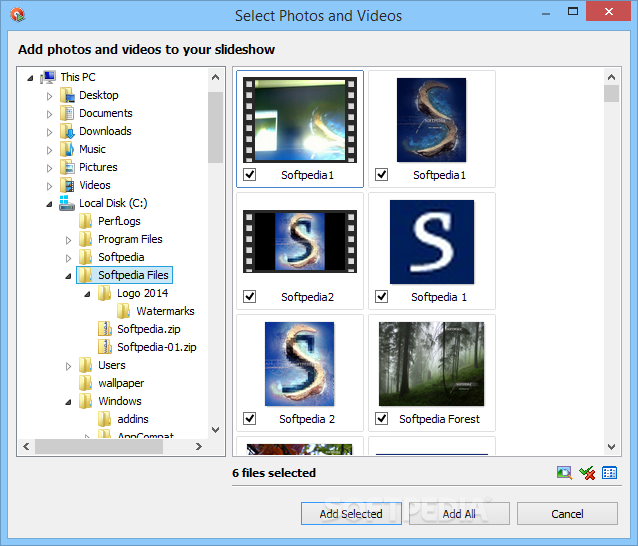This screenshot has width=638, height=546.
Task: Uncheck the Softpedia2 video checkbox
Action: [x=249, y=297]
